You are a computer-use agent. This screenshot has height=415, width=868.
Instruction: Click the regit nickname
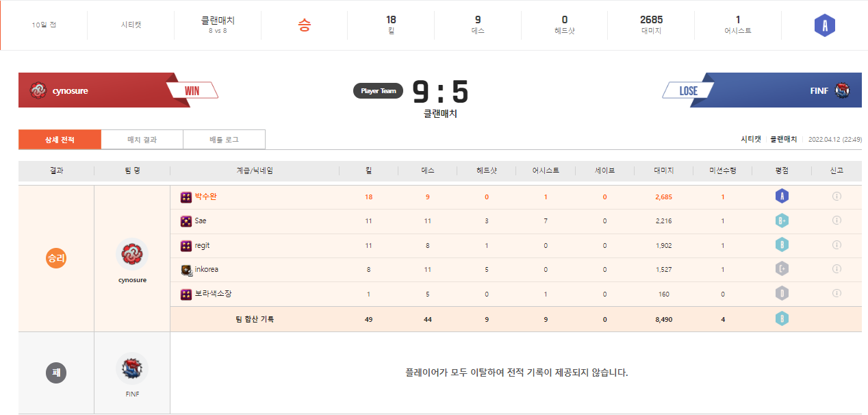[202, 245]
